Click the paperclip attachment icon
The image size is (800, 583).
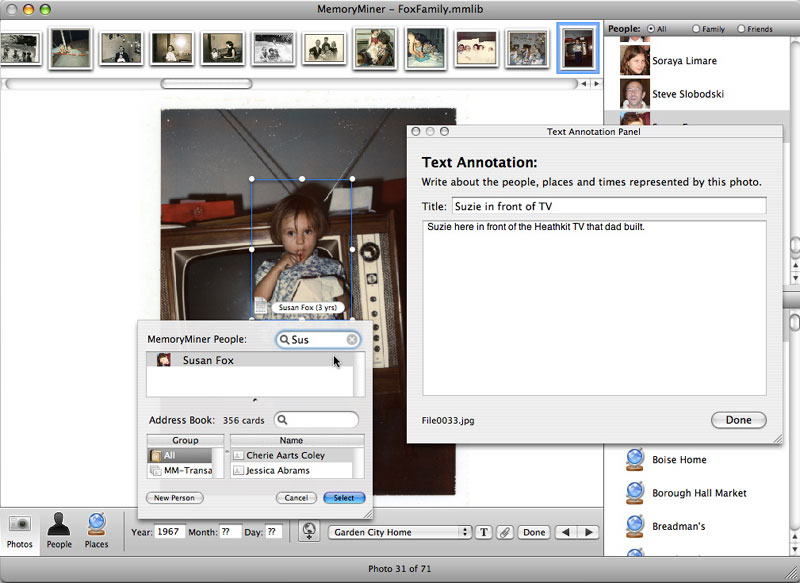505,532
